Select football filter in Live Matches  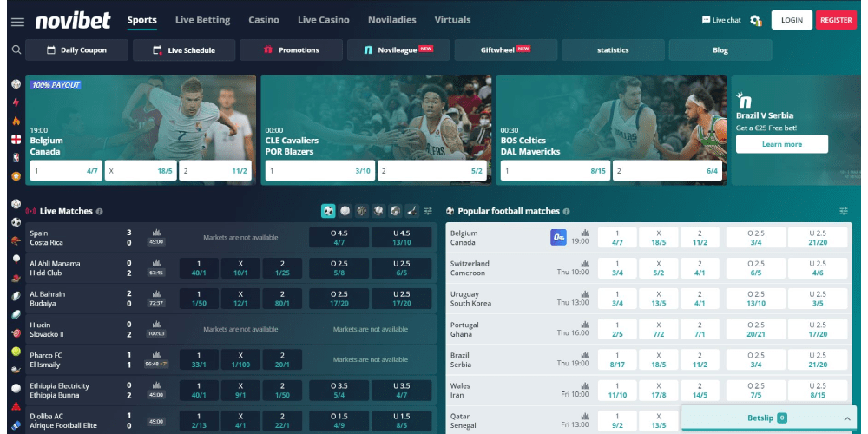coord(328,211)
